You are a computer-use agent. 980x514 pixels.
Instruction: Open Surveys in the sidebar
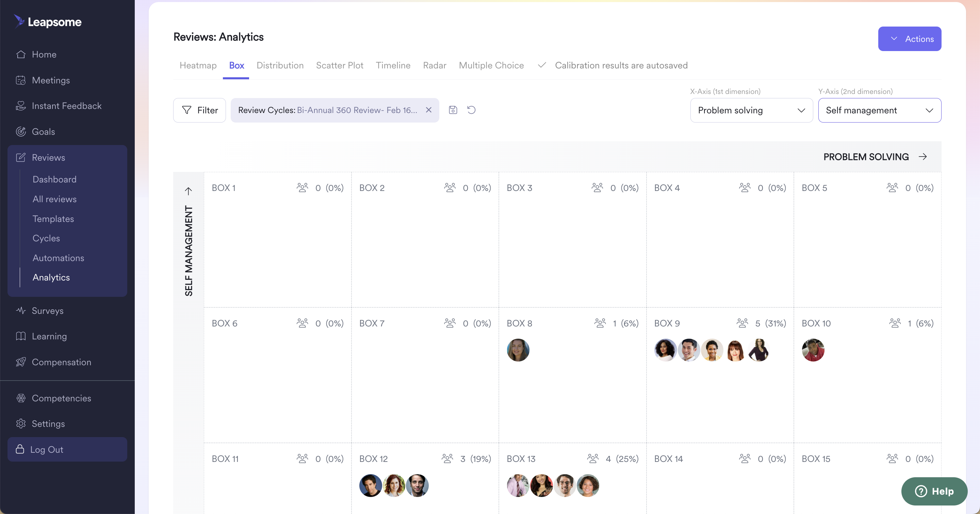[x=48, y=311]
